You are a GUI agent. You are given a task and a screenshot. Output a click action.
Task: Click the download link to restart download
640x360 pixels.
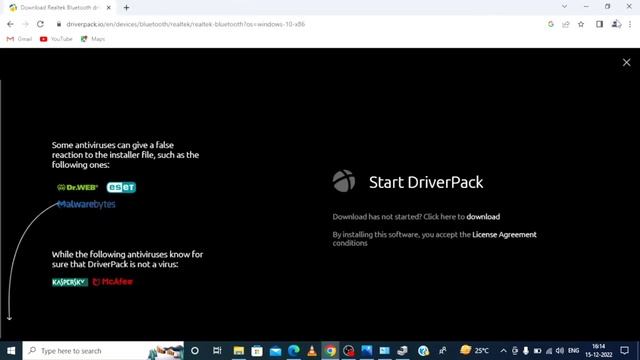pos(483,217)
